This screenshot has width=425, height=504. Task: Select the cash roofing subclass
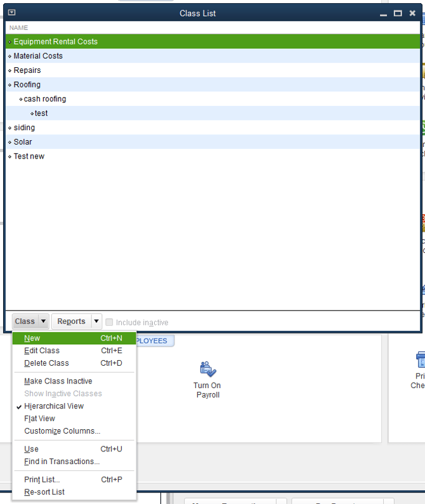[44, 99]
